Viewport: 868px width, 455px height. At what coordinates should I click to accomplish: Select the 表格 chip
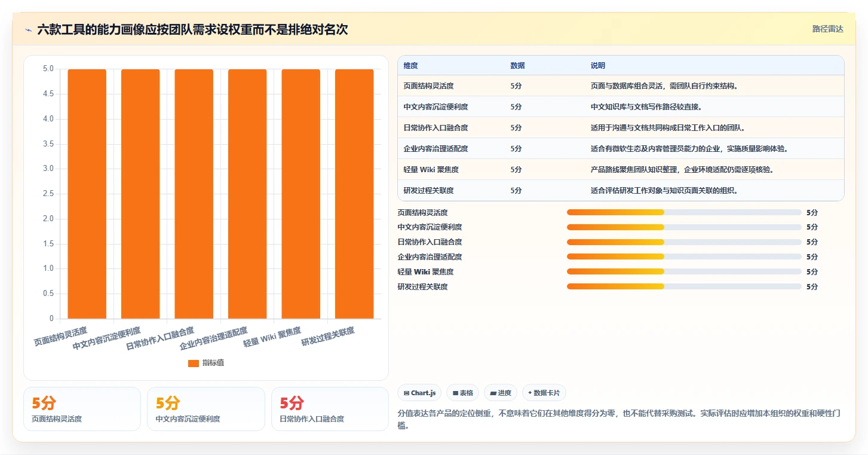[462, 393]
